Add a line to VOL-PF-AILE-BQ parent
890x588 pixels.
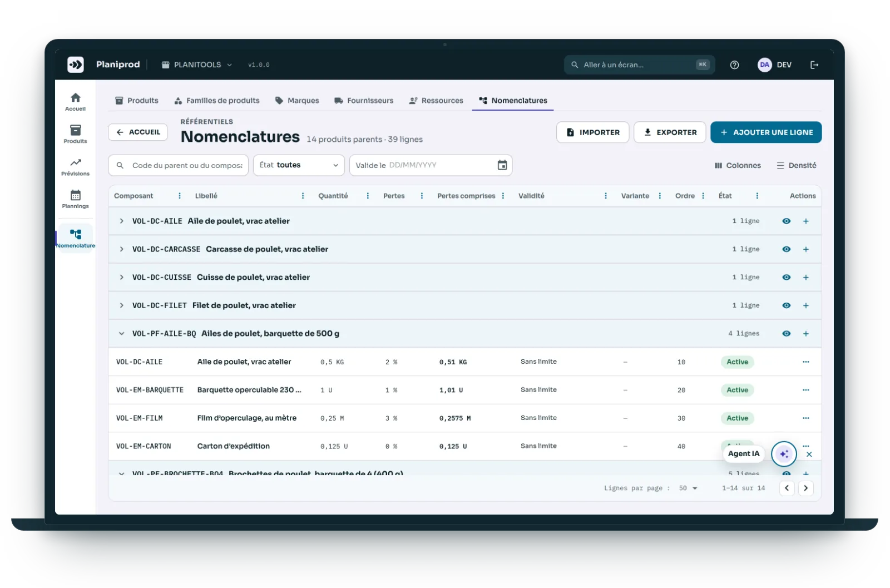pos(805,334)
